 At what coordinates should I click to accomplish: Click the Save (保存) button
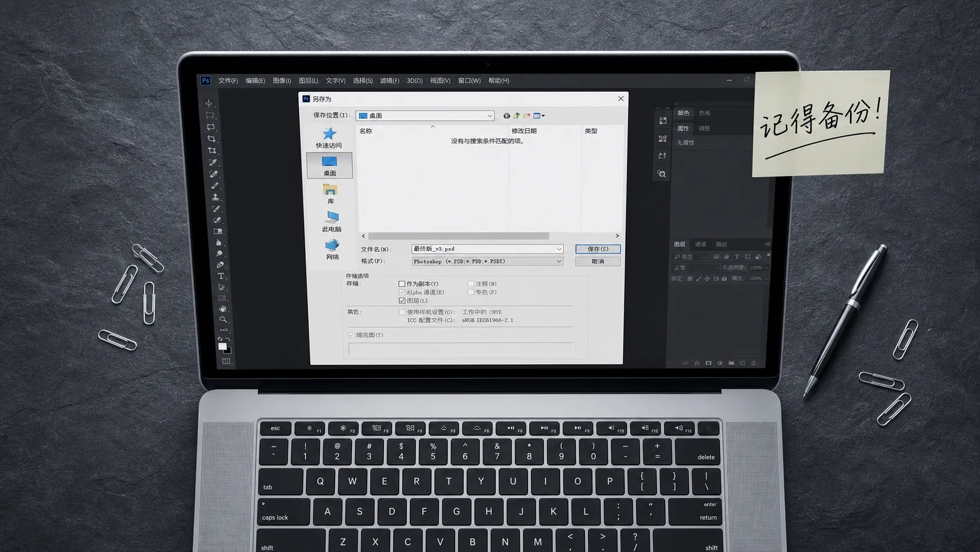tap(598, 249)
